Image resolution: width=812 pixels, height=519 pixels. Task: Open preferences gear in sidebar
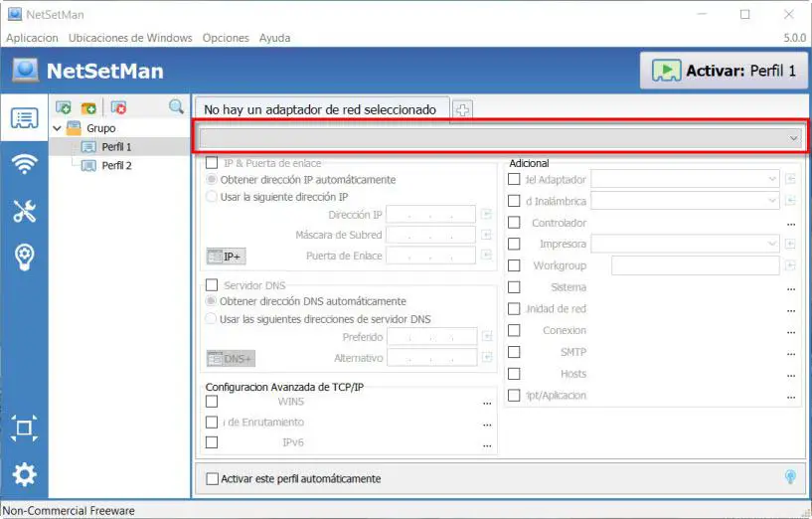[24, 474]
